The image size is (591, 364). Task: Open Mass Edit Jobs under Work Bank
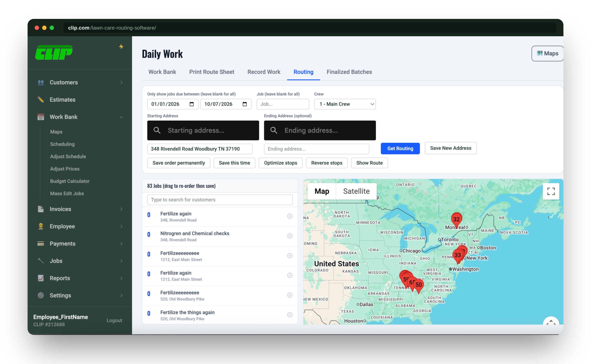(x=67, y=194)
